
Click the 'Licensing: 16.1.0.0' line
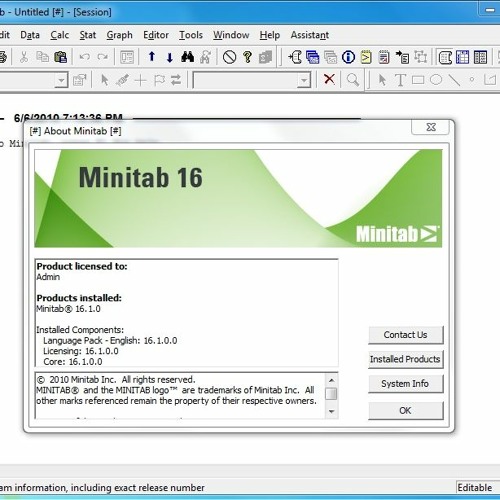click(81, 351)
